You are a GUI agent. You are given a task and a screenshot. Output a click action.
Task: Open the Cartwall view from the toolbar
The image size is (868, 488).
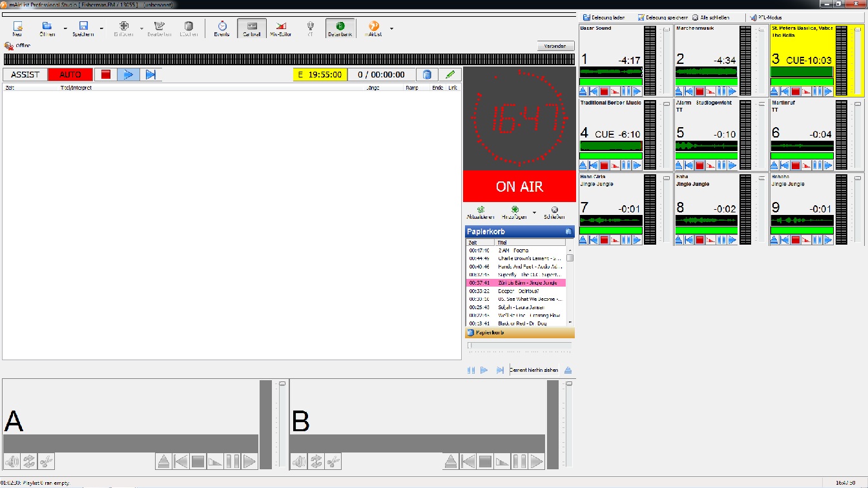coord(251,28)
